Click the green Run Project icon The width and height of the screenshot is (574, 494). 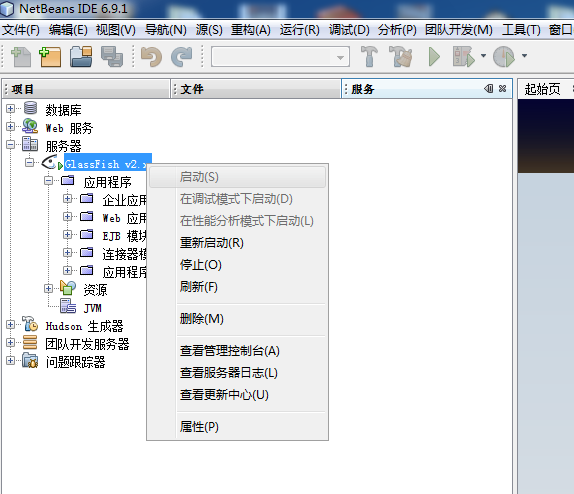434,57
